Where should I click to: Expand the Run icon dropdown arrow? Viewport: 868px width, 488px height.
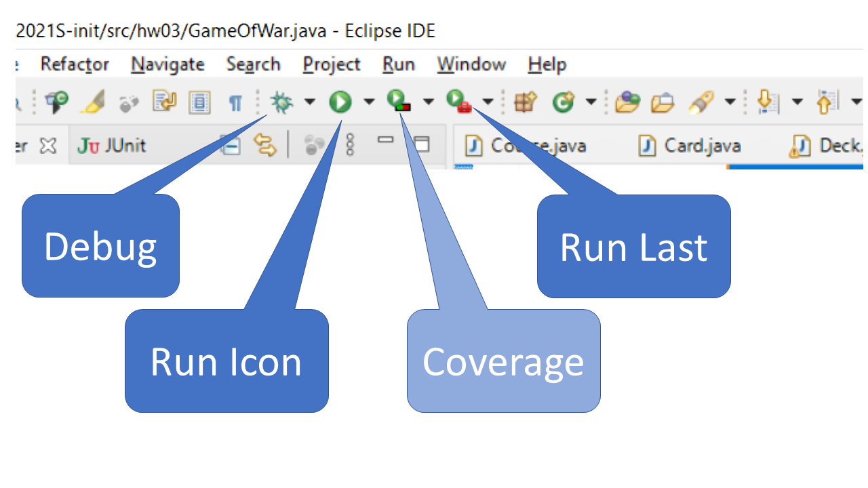(368, 102)
